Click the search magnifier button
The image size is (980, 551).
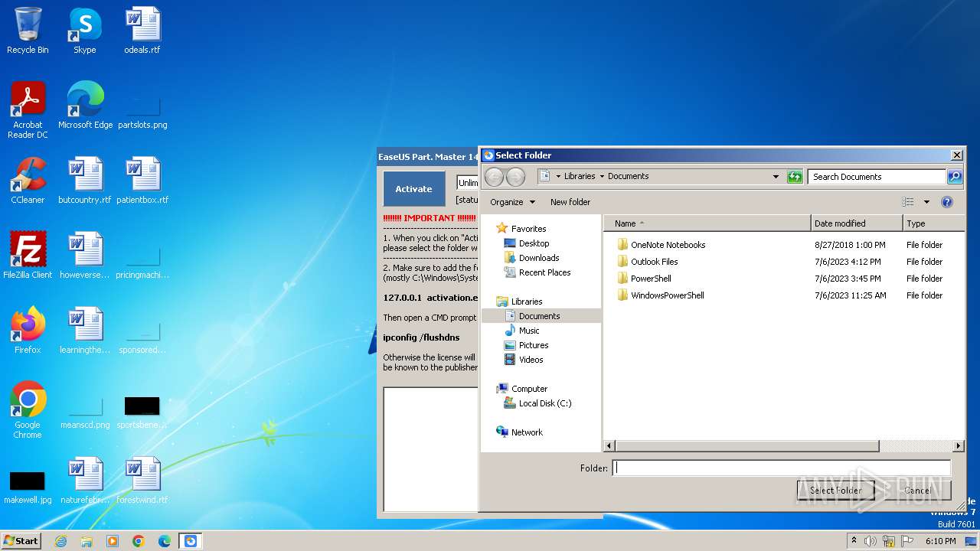[x=954, y=177]
